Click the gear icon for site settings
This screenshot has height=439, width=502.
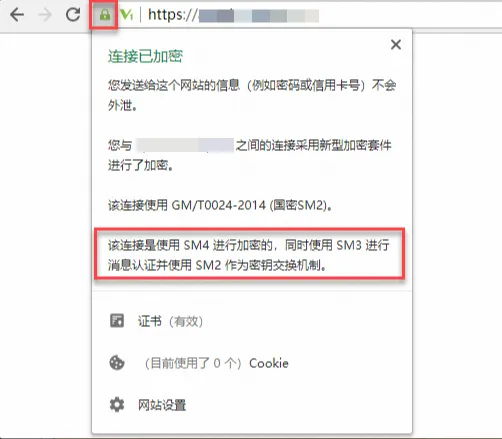pos(117,405)
